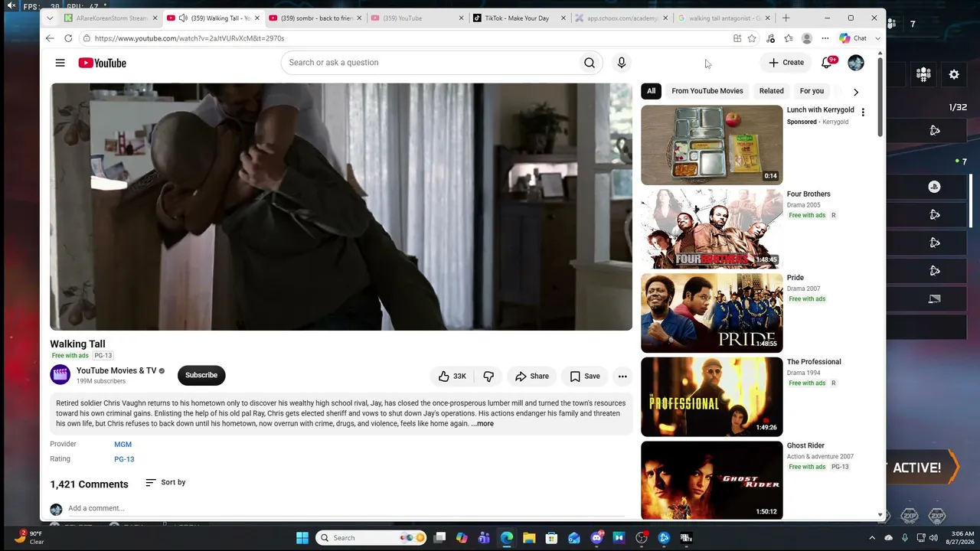
Task: Like the Walking Tall video
Action: 452,377
